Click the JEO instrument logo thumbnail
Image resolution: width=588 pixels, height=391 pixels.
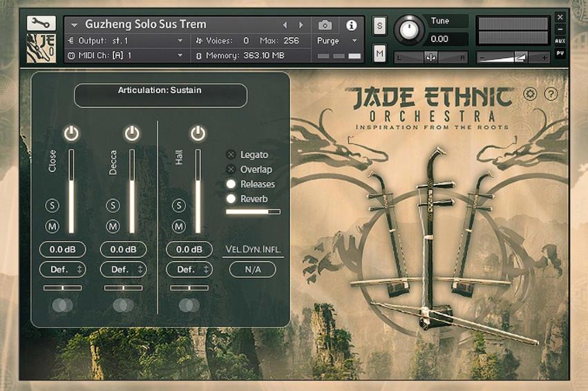point(41,48)
